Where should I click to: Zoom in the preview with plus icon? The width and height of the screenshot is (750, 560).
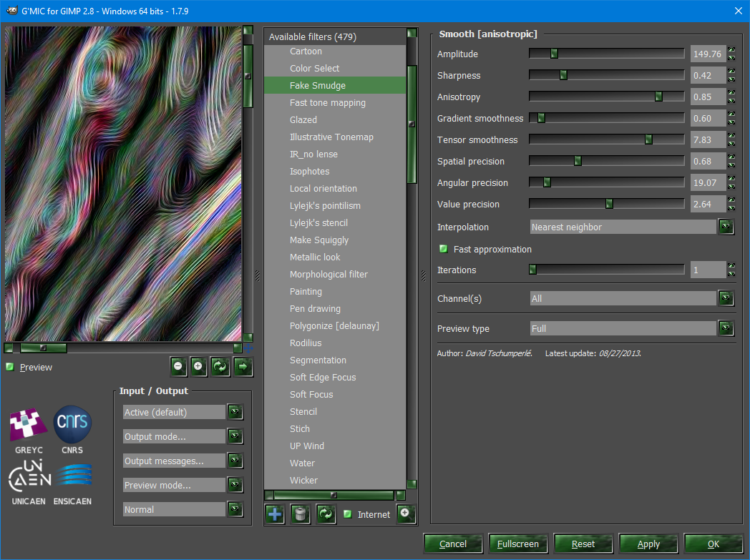point(198,366)
